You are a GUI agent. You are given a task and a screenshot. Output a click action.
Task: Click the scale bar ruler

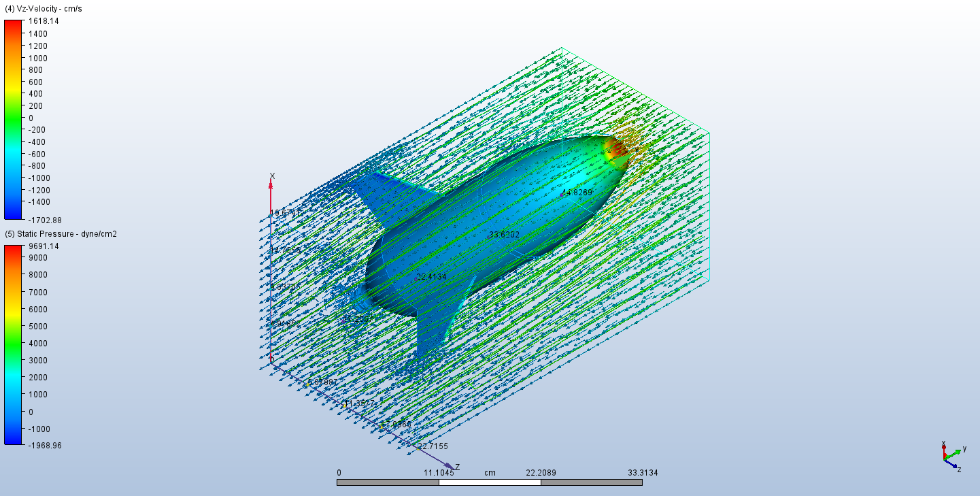click(x=489, y=482)
